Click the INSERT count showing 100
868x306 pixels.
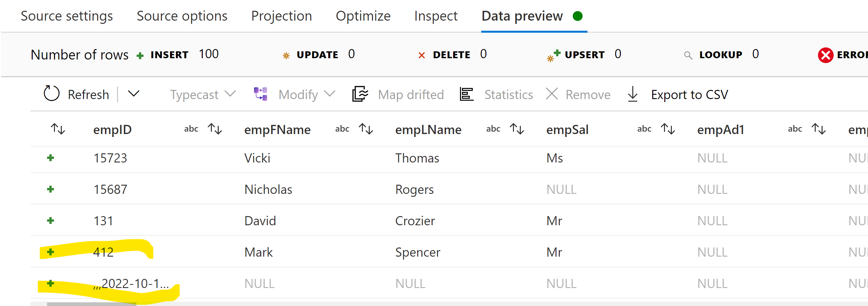(209, 54)
